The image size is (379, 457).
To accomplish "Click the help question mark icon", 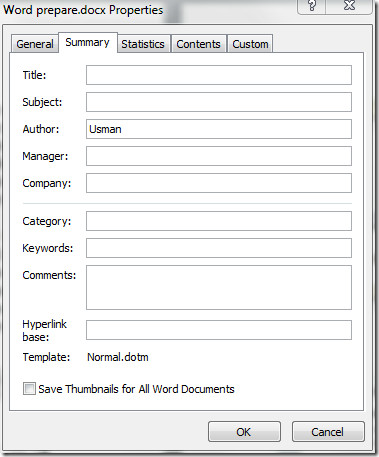I will click(x=312, y=6).
